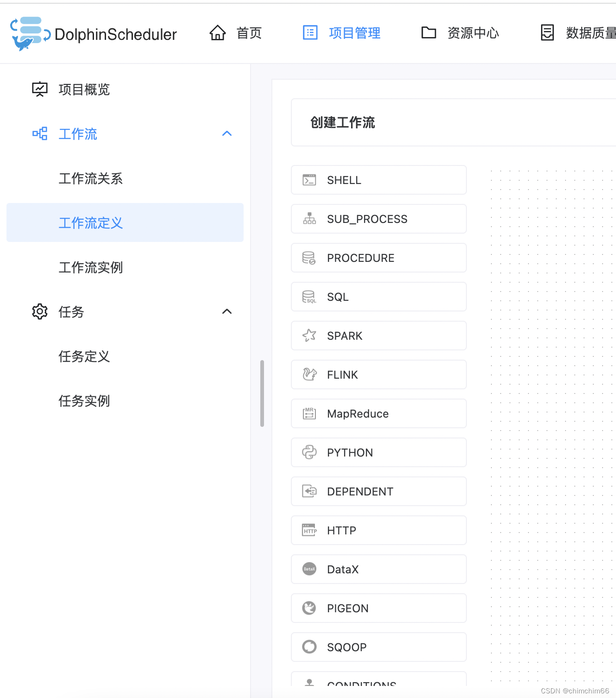
Task: Select the DataX task icon
Action: click(x=309, y=569)
